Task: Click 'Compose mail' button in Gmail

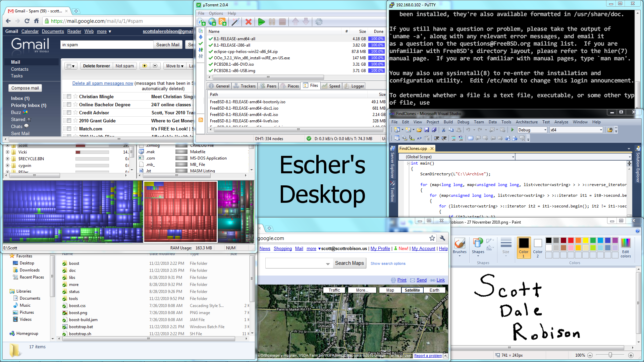Action: pyautogui.click(x=25, y=88)
